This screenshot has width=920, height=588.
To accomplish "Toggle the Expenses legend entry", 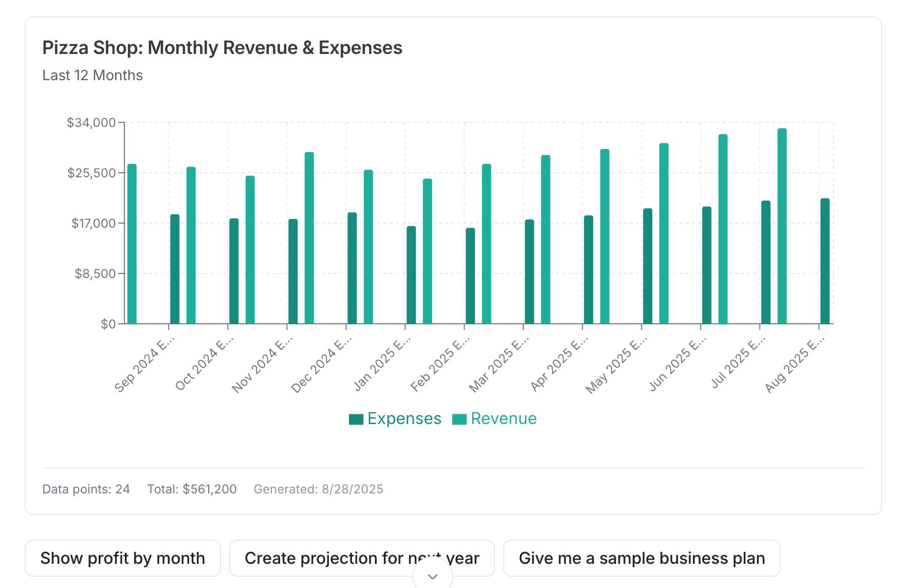I will 395,418.
